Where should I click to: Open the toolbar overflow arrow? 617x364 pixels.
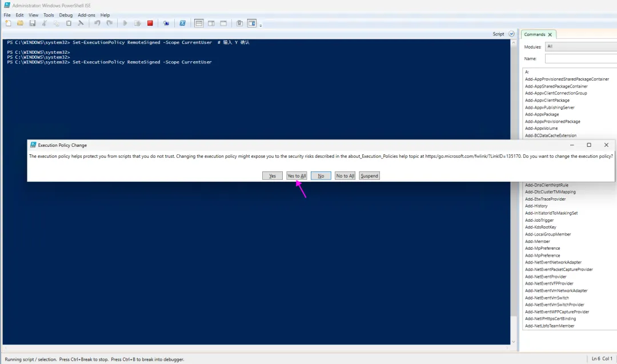coord(261,25)
